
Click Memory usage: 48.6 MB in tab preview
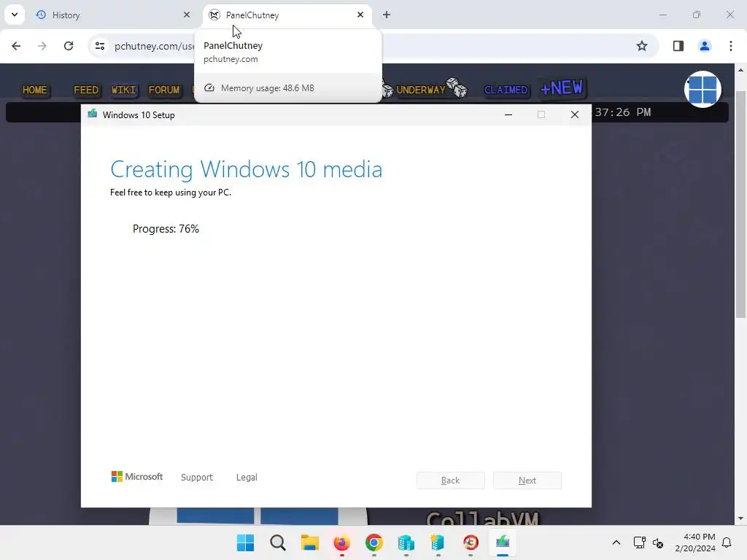point(267,88)
